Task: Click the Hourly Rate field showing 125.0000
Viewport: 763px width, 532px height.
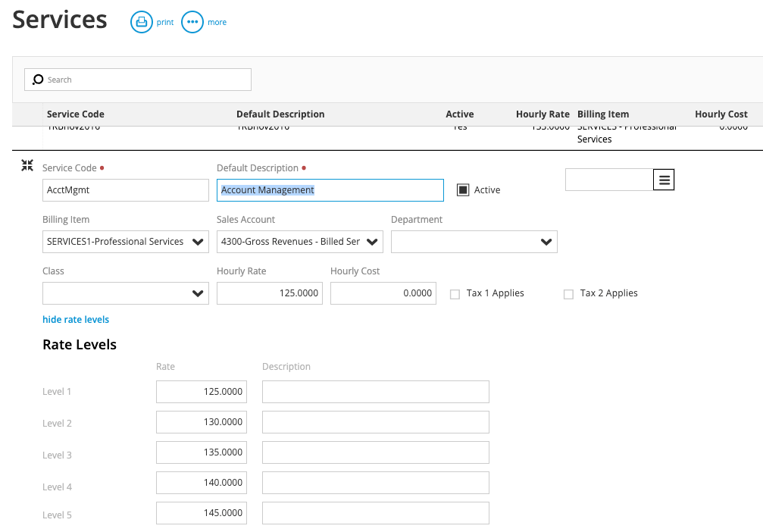Action: point(269,293)
